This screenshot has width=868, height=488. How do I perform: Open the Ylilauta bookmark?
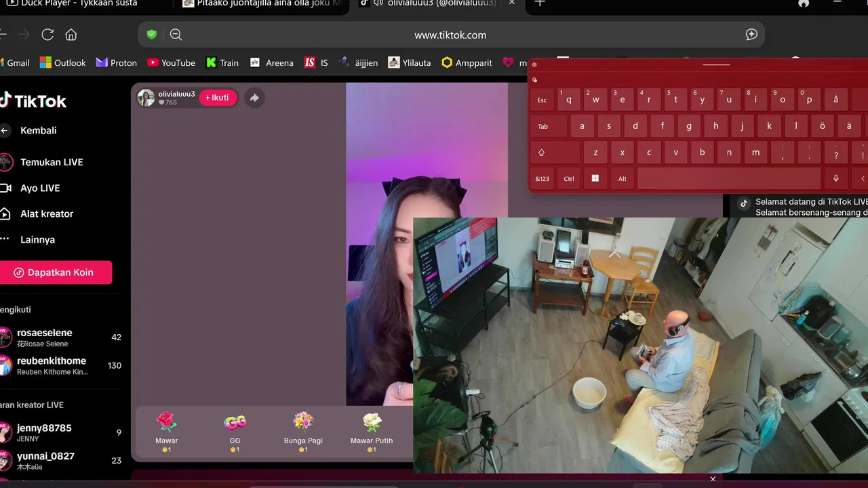pyautogui.click(x=410, y=62)
